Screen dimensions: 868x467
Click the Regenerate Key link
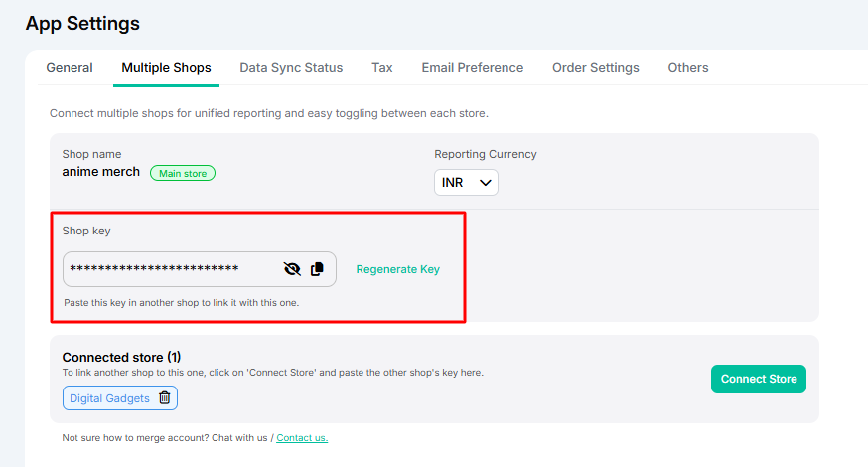[397, 269]
